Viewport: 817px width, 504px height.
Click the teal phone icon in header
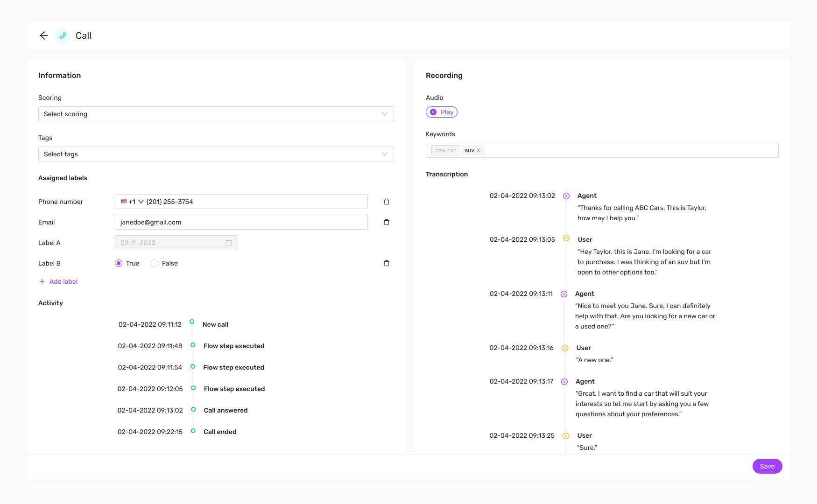click(x=63, y=35)
